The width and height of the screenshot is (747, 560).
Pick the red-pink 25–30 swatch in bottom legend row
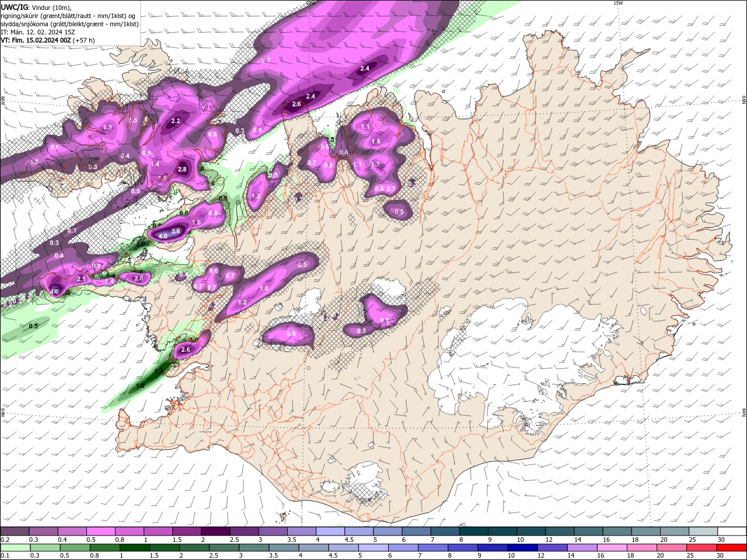[x=701, y=548]
